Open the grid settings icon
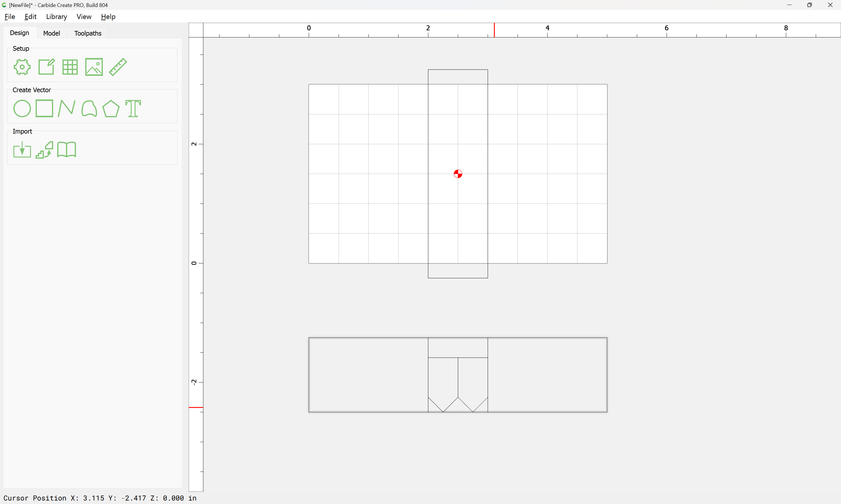 pyautogui.click(x=70, y=67)
